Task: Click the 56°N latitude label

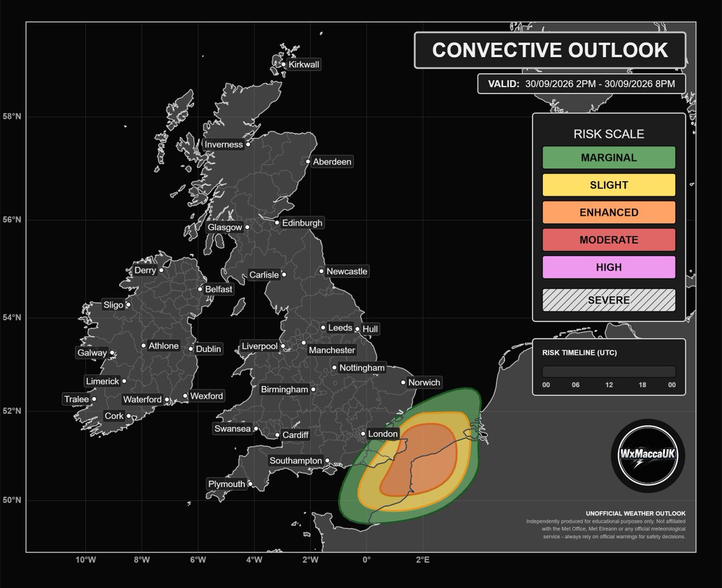Action: tap(12, 219)
